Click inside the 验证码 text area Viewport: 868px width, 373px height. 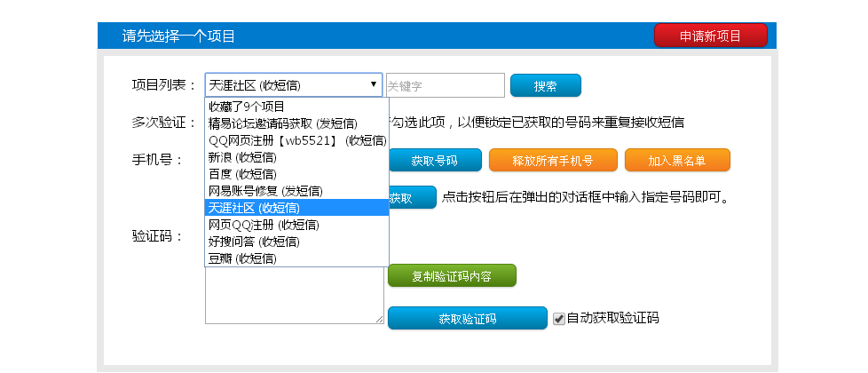pyautogui.click(x=294, y=296)
